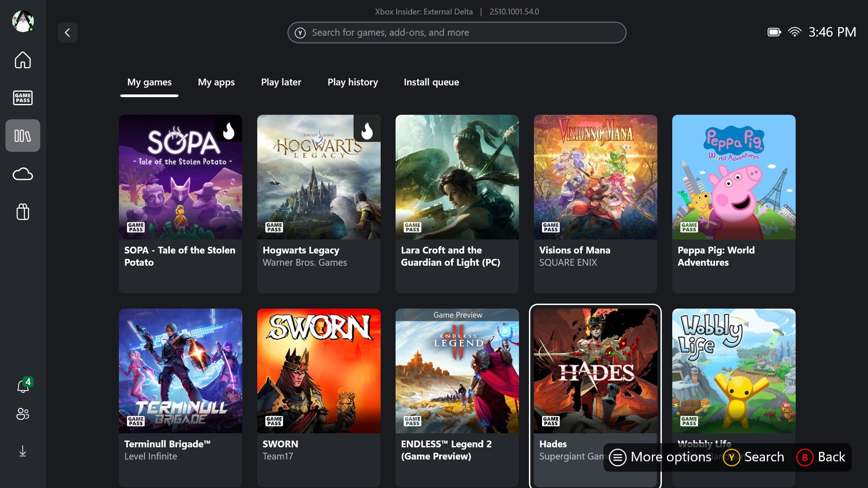Click the profile avatar picture
This screenshot has height=488, width=868.
[23, 21]
